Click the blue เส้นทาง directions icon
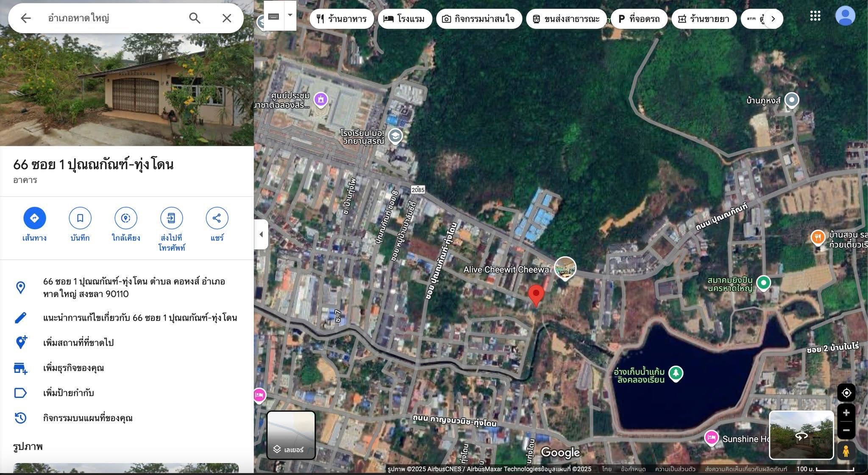Viewport: 868px width, 475px height. click(34, 218)
